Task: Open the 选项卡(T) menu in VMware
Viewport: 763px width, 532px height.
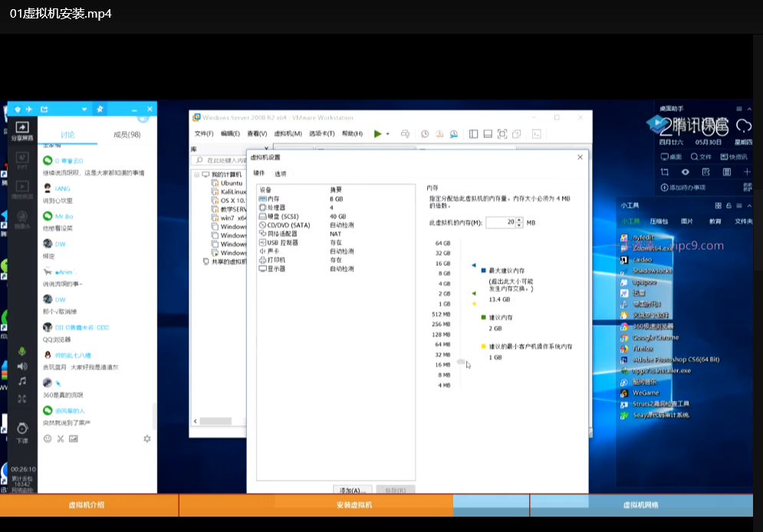Action: pos(321,133)
